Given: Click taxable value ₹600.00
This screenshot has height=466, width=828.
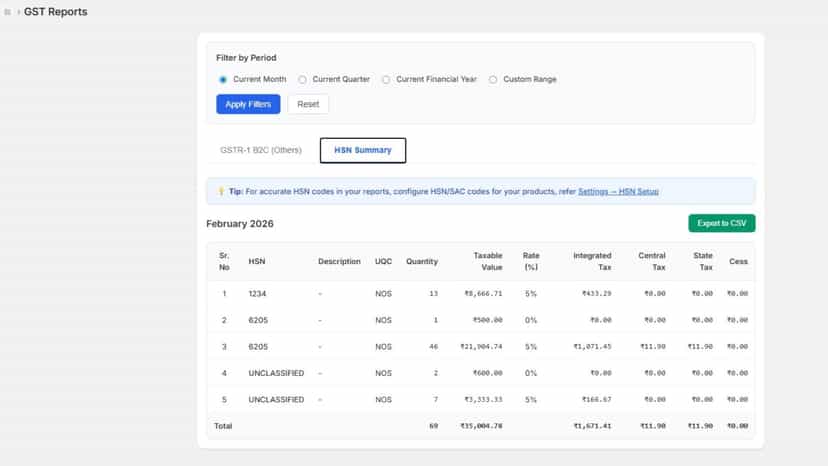Looking at the screenshot, I should pyautogui.click(x=487, y=373).
